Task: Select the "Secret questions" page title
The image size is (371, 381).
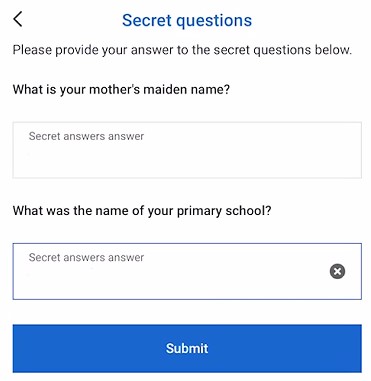Action: [x=187, y=21]
